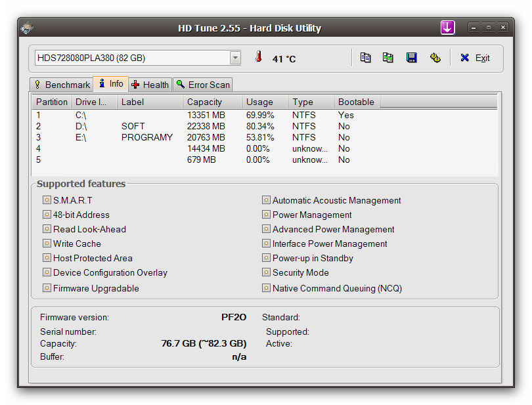Click the 53.81% usage value

click(260, 138)
